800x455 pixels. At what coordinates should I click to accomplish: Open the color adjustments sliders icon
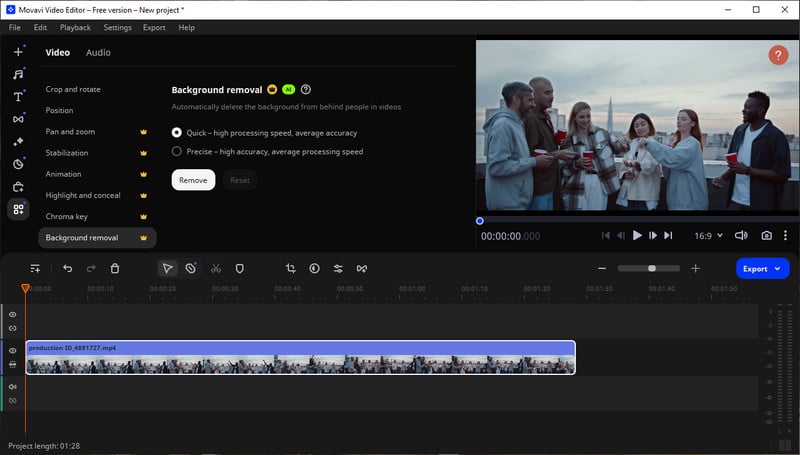338,268
